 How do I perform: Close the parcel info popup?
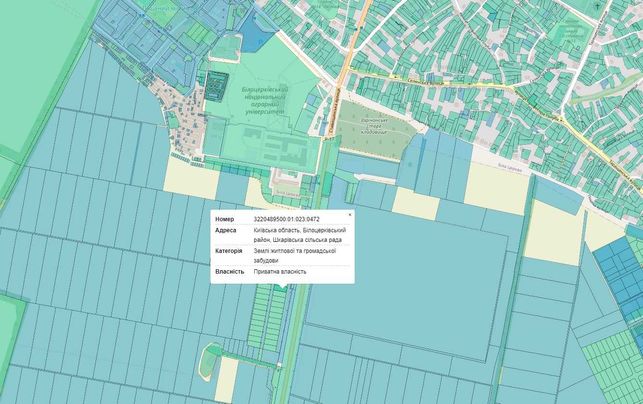pos(350,215)
